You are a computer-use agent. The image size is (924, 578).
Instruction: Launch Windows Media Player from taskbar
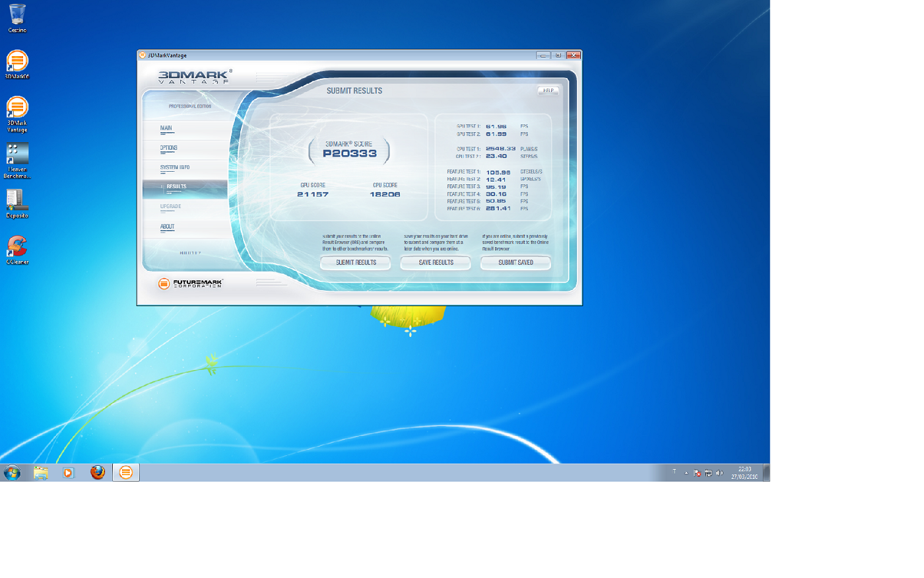[x=69, y=472]
